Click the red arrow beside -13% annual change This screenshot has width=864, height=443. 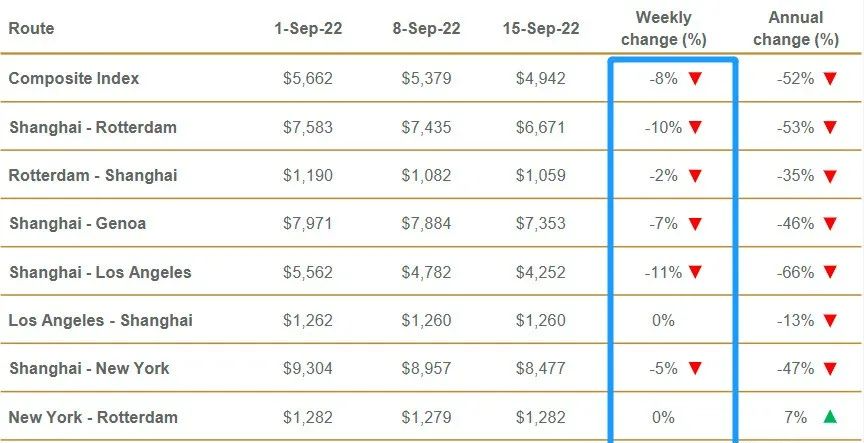(x=829, y=321)
